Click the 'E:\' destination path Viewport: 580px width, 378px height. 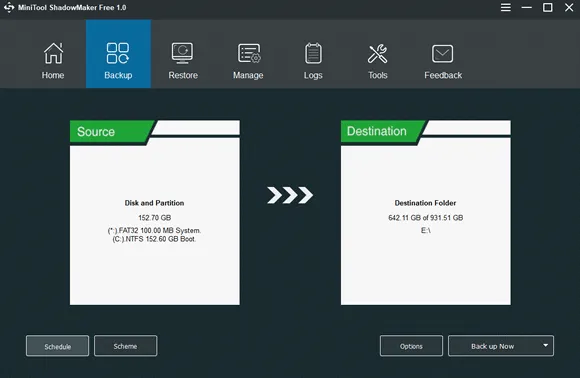pyautogui.click(x=426, y=230)
